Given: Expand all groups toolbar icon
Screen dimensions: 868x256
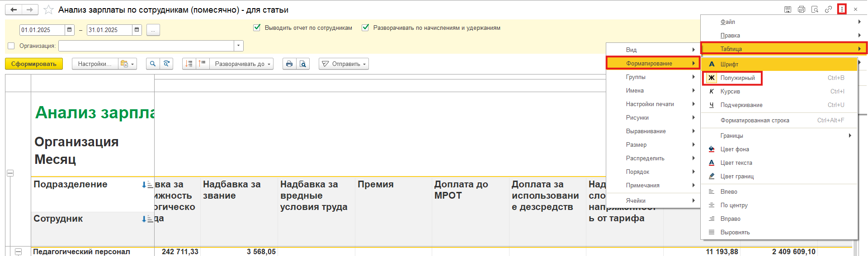Looking at the screenshot, I should pyautogui.click(x=203, y=64).
